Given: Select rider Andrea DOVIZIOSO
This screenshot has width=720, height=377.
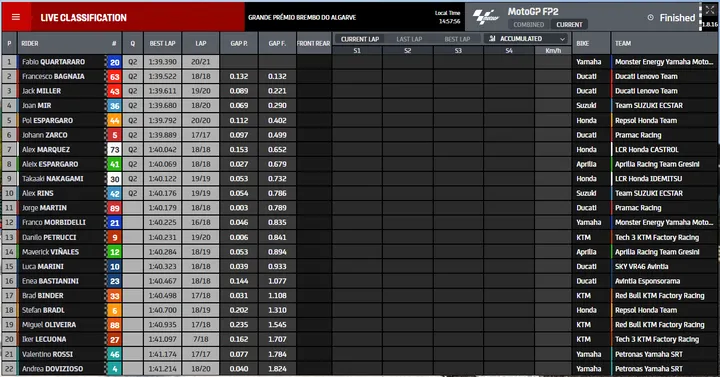Looking at the screenshot, I should click(52, 369).
